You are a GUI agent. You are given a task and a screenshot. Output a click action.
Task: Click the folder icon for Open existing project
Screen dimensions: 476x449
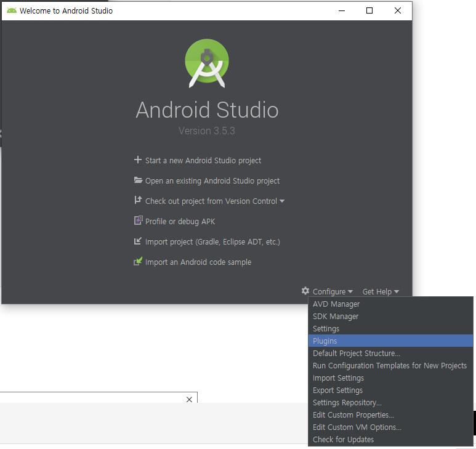coord(138,180)
